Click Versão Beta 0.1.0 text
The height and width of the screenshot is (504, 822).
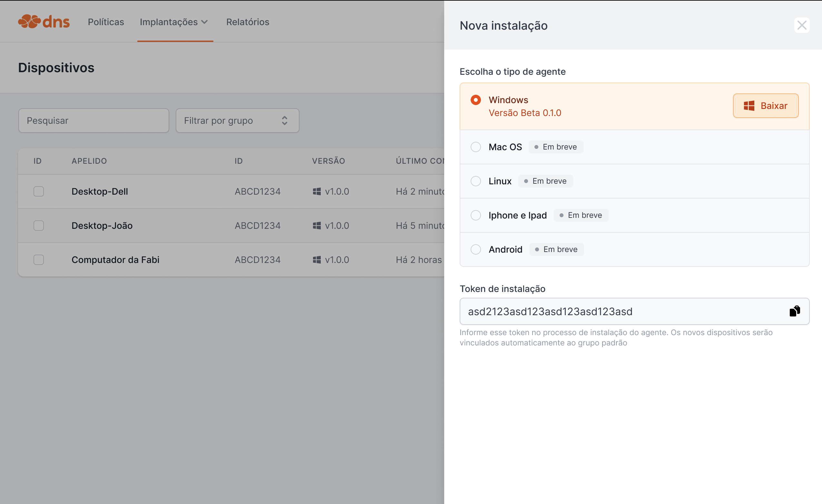[525, 113]
